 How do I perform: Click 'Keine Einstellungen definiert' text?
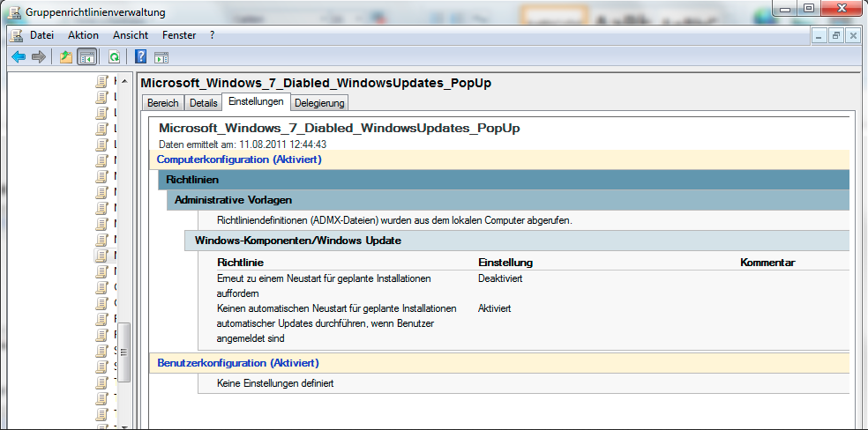tap(275, 382)
